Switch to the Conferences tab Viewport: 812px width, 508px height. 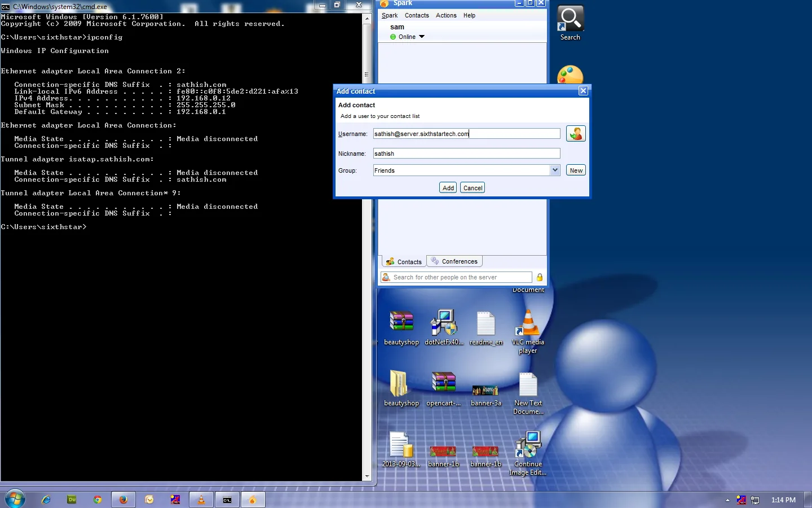pyautogui.click(x=454, y=261)
